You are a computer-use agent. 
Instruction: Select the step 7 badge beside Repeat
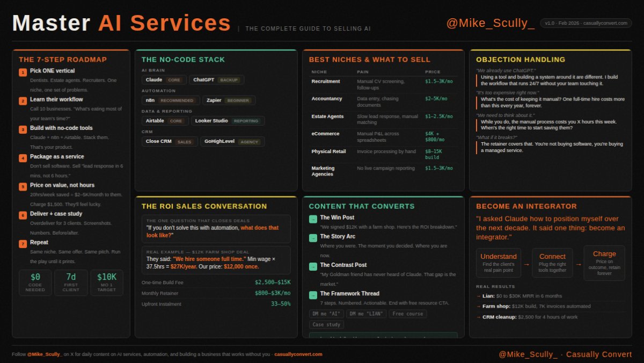(x=23, y=244)
